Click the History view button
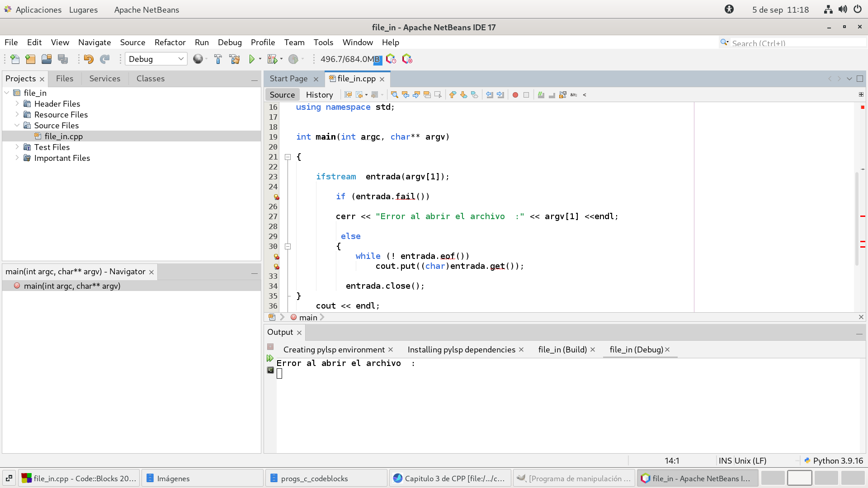Viewport: 868px width, 488px height. point(319,95)
